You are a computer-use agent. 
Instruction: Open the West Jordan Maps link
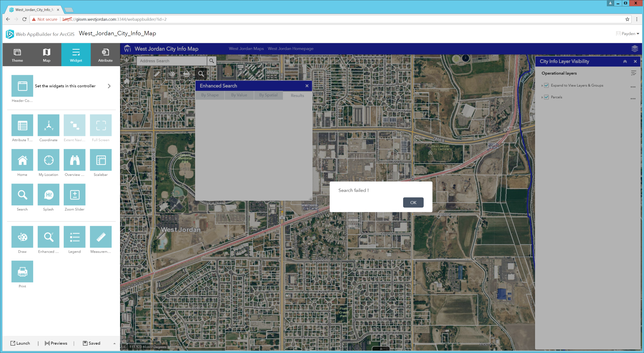(246, 49)
